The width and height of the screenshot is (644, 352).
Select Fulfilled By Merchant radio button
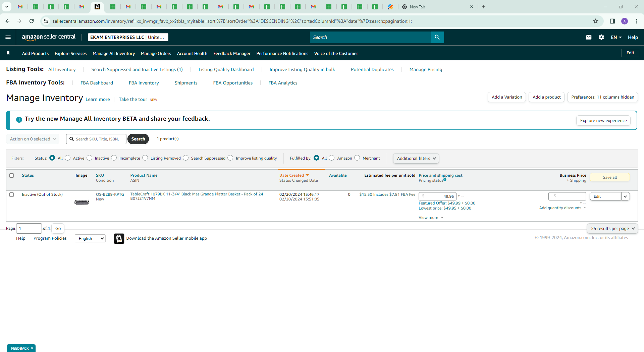point(357,158)
